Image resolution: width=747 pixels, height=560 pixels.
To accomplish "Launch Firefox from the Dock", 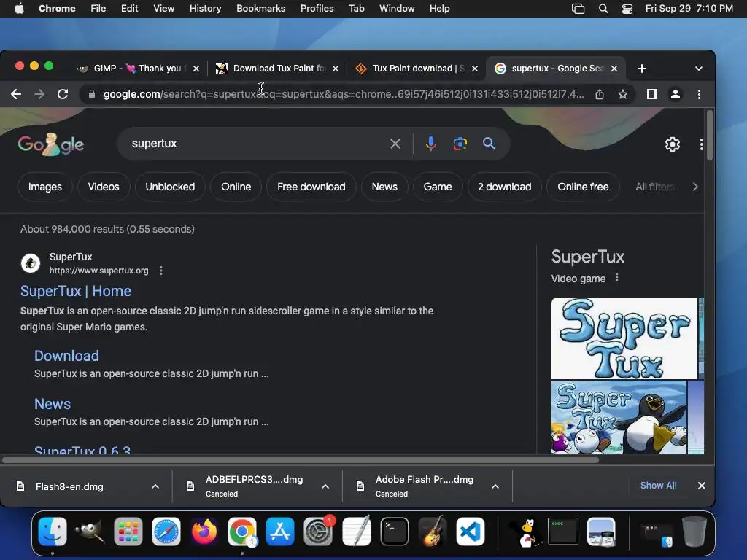I will 204,532.
